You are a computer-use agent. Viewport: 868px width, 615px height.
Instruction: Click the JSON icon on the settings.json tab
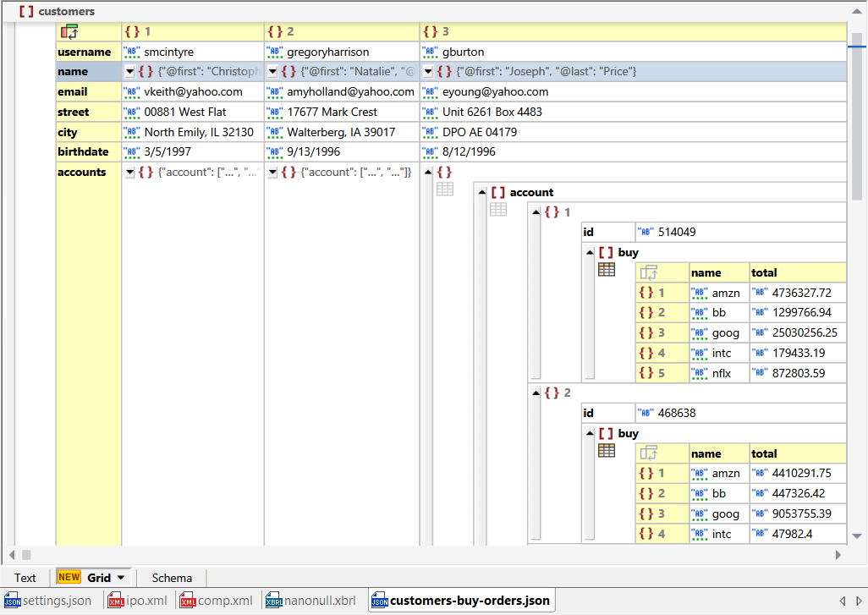[12, 601]
